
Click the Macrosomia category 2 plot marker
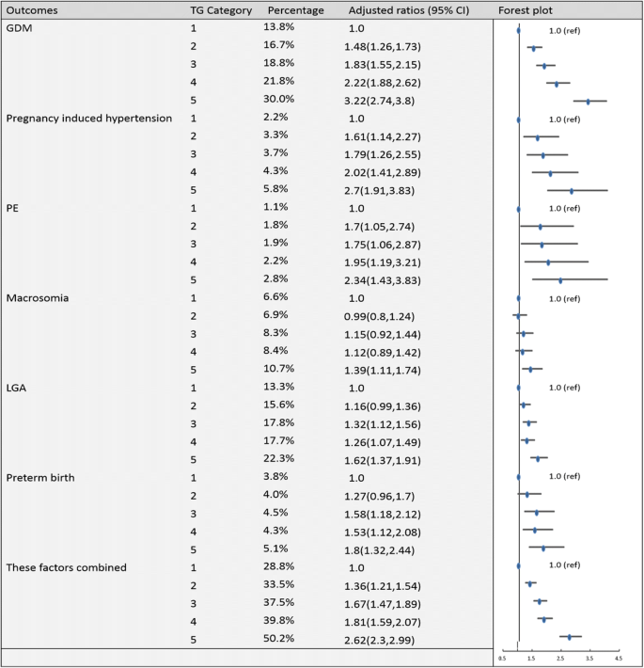pos(518,316)
